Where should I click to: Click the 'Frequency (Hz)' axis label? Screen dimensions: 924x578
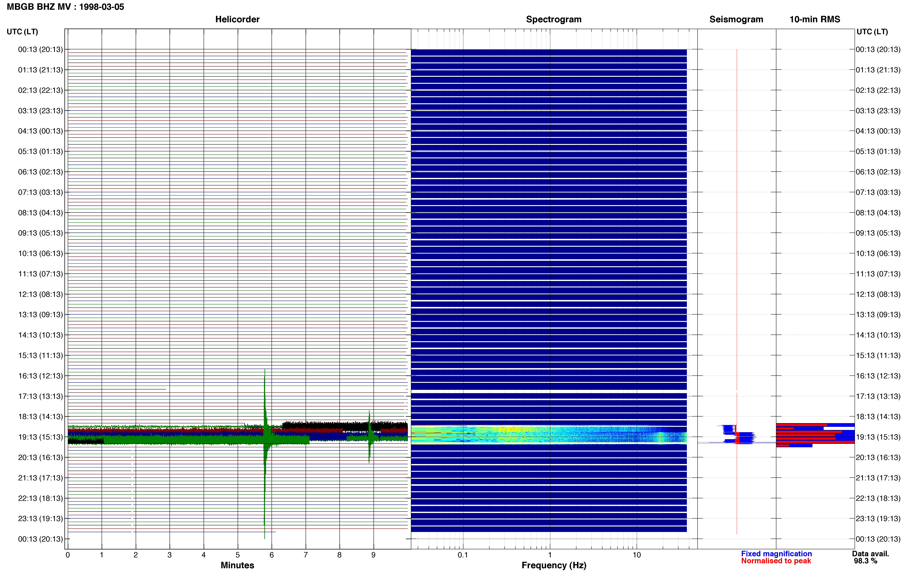coord(554,565)
